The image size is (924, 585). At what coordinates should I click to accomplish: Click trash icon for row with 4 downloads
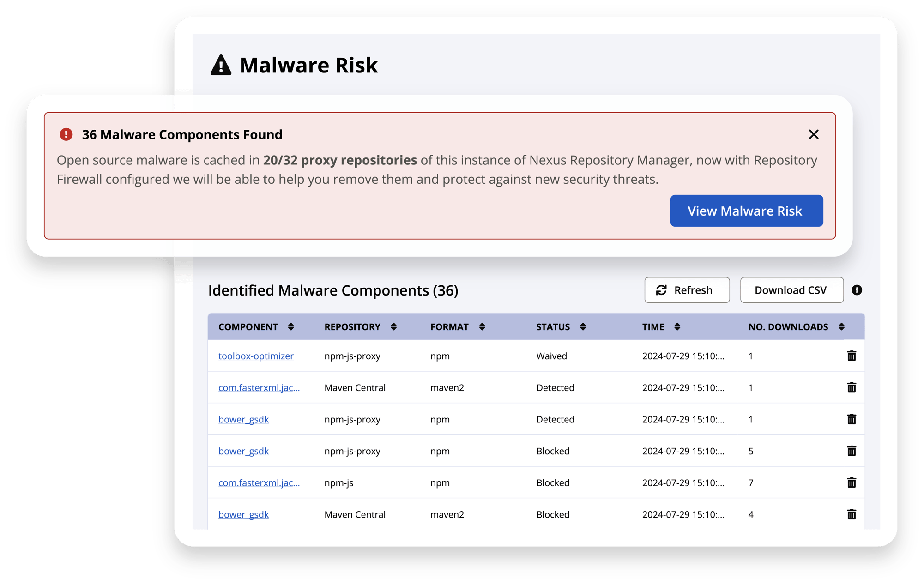(852, 514)
